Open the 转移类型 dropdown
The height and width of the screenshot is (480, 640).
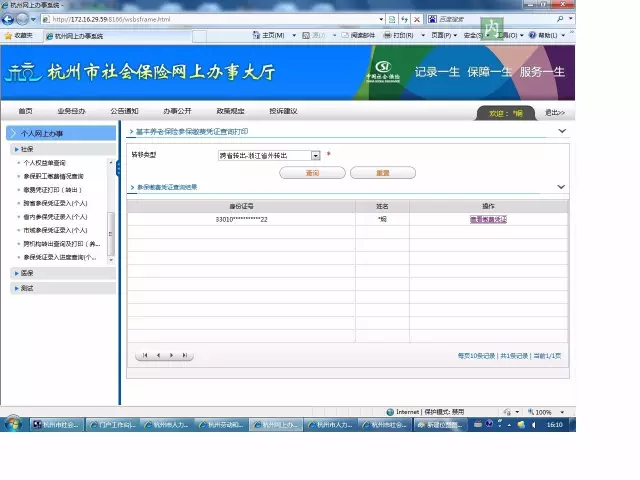tap(315, 155)
